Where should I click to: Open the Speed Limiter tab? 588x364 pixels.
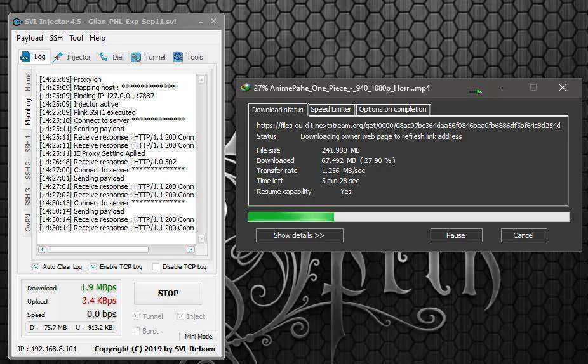[x=331, y=109]
